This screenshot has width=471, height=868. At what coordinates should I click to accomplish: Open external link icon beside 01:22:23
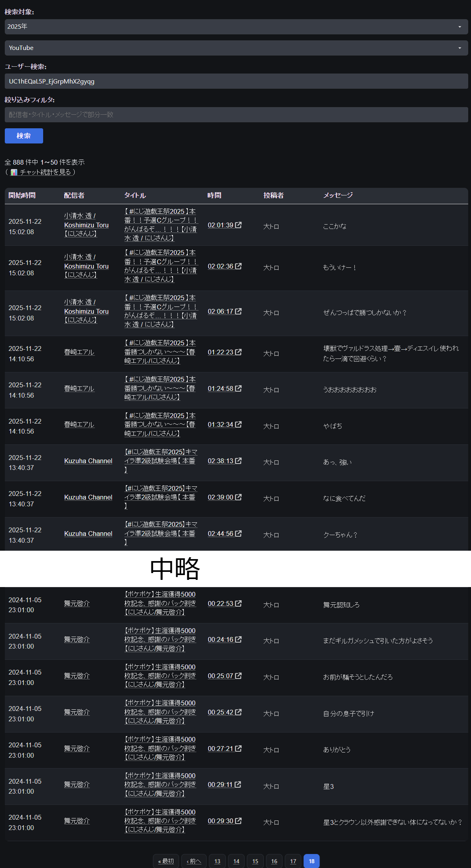click(x=238, y=352)
